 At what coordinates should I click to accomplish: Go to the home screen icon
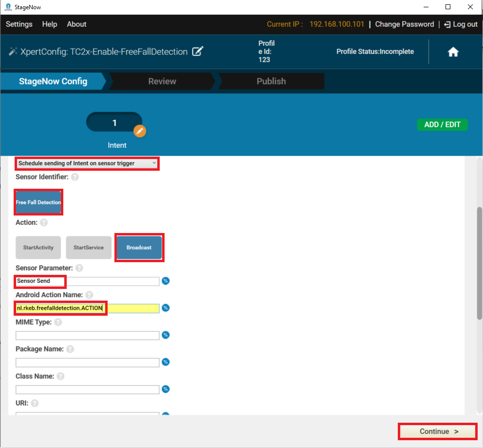(x=453, y=52)
